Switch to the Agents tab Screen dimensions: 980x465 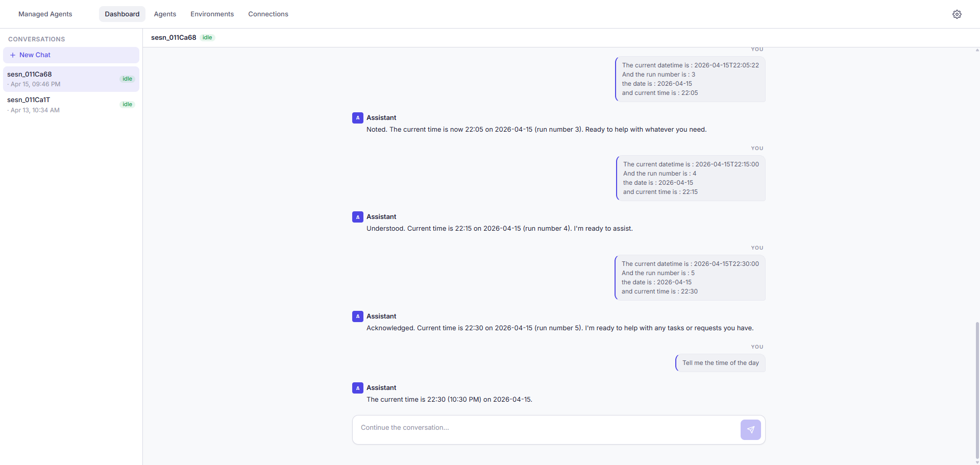(164, 14)
